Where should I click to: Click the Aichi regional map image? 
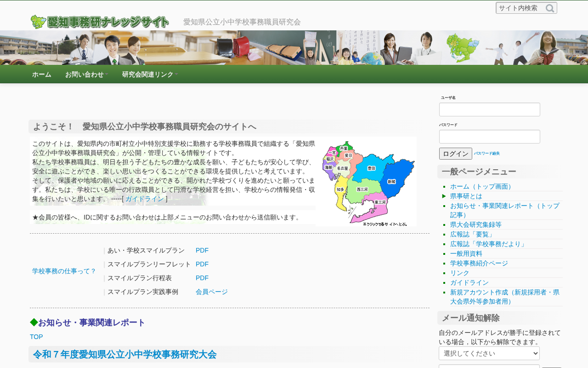(x=366, y=182)
